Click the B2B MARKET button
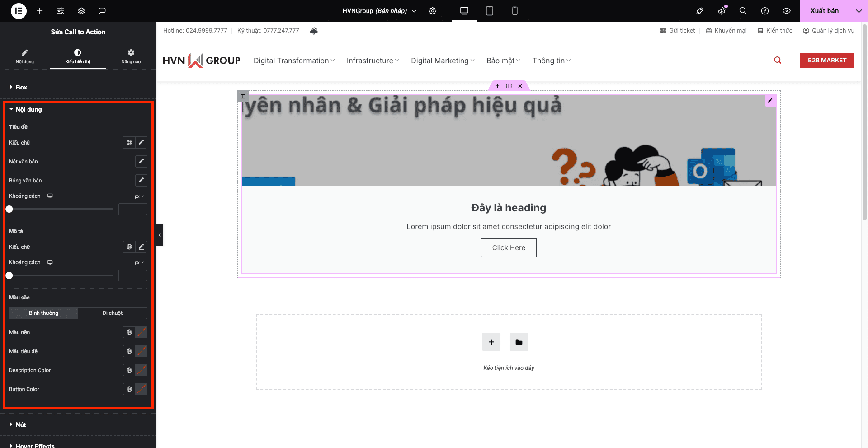 pyautogui.click(x=827, y=60)
